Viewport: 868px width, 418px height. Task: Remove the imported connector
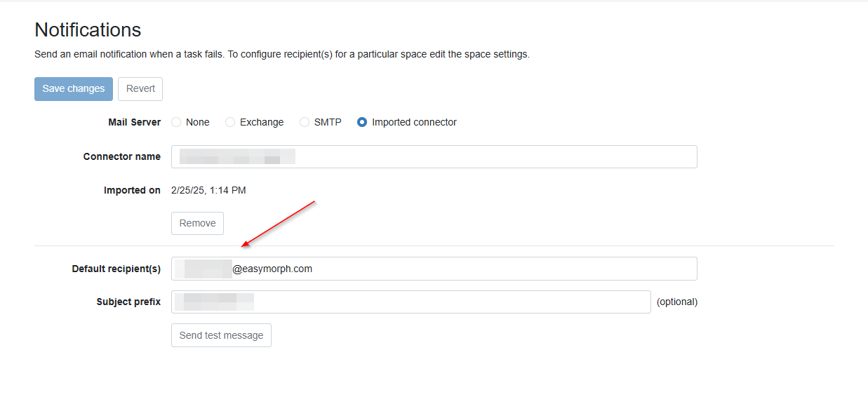[197, 223]
